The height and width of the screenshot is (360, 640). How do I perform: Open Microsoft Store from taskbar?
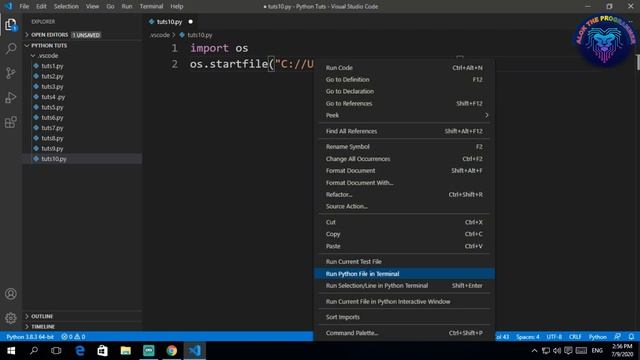point(102,351)
